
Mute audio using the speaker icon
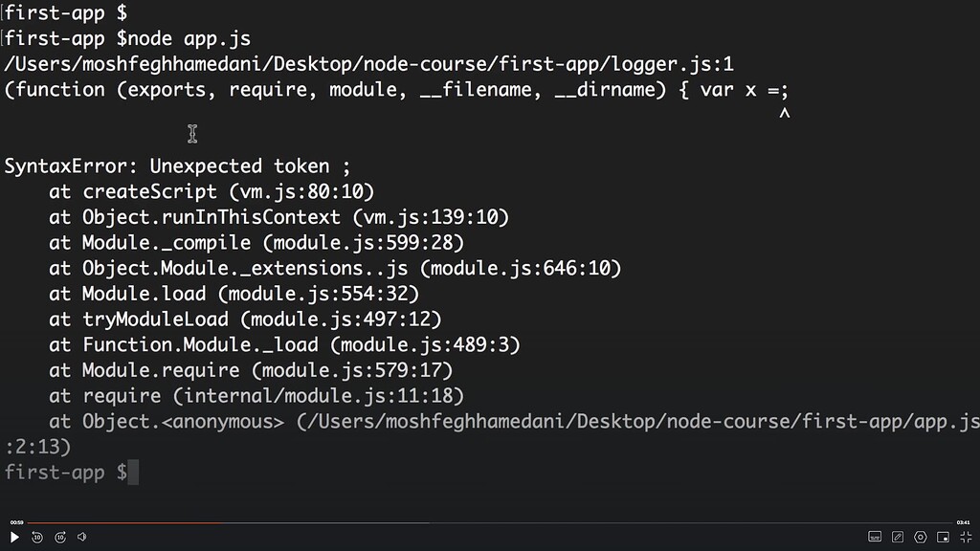pyautogui.click(x=81, y=537)
